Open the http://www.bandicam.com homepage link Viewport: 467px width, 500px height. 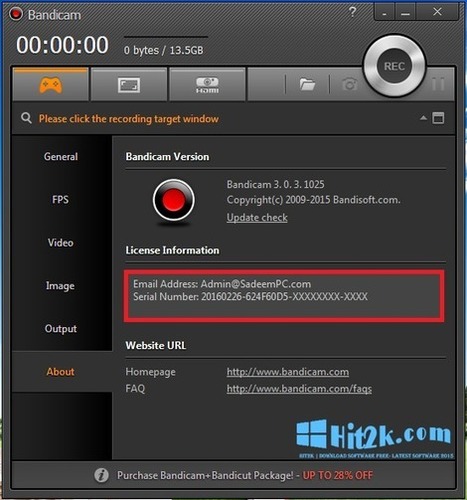coord(288,372)
